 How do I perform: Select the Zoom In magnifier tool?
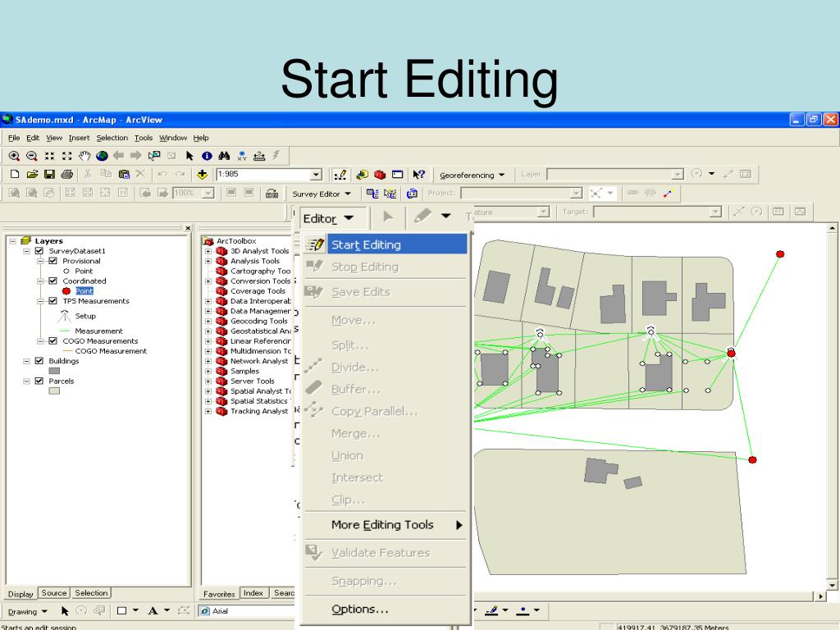pos(14,156)
